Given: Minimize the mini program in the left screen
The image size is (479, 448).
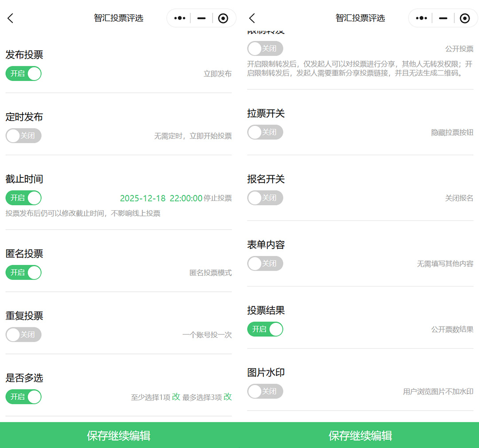Looking at the screenshot, I should tap(201, 18).
